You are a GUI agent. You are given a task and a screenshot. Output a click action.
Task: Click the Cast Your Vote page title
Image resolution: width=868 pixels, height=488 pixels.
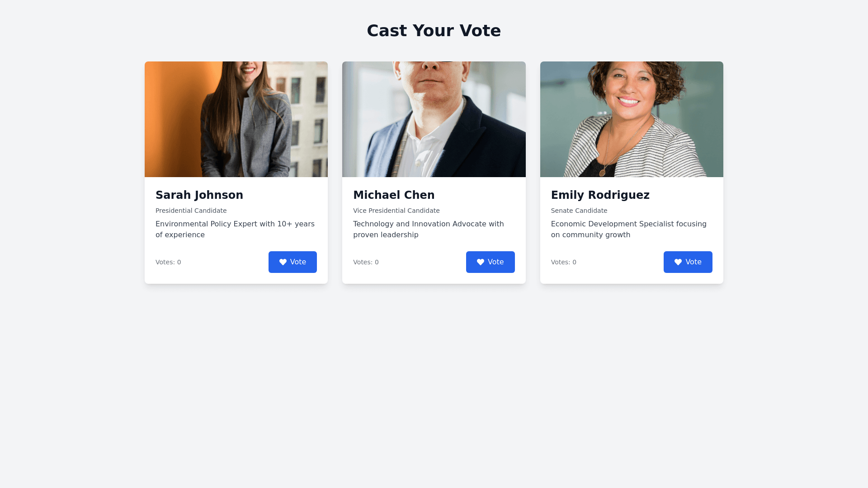434,31
